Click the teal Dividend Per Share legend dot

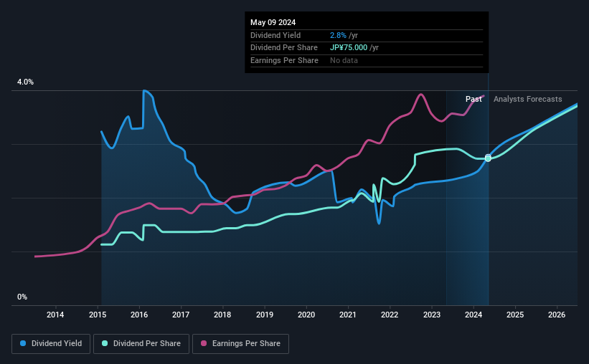[x=105, y=343]
